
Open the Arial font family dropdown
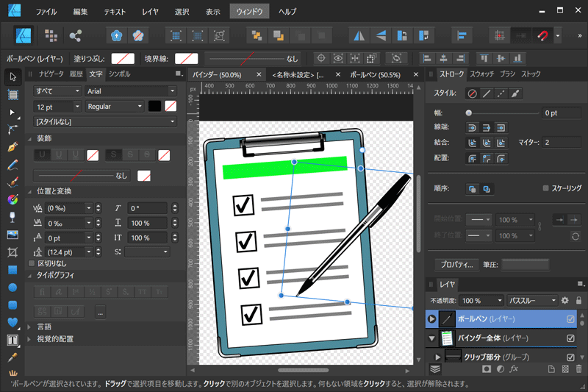click(131, 91)
